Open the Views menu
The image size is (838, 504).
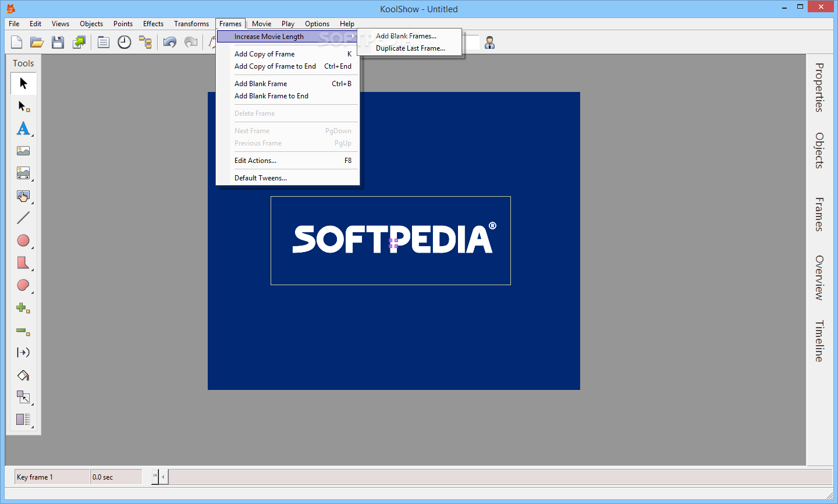tap(61, 24)
